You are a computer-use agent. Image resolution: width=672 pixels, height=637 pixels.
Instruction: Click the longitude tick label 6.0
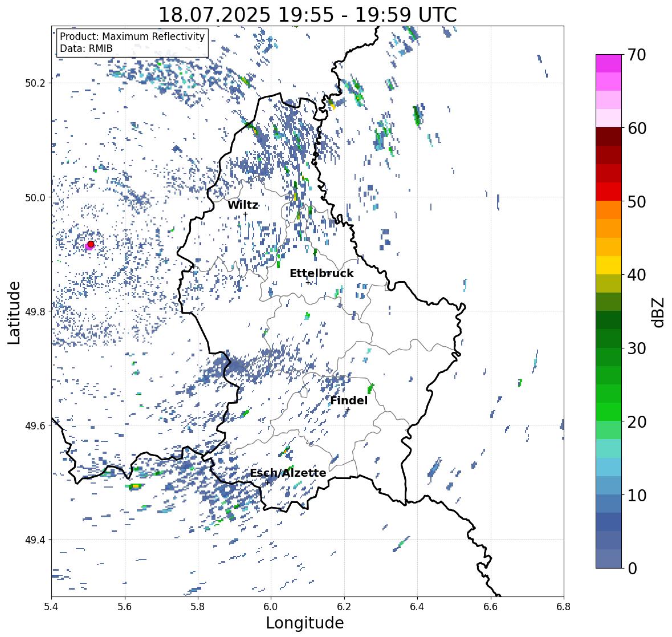click(271, 606)
